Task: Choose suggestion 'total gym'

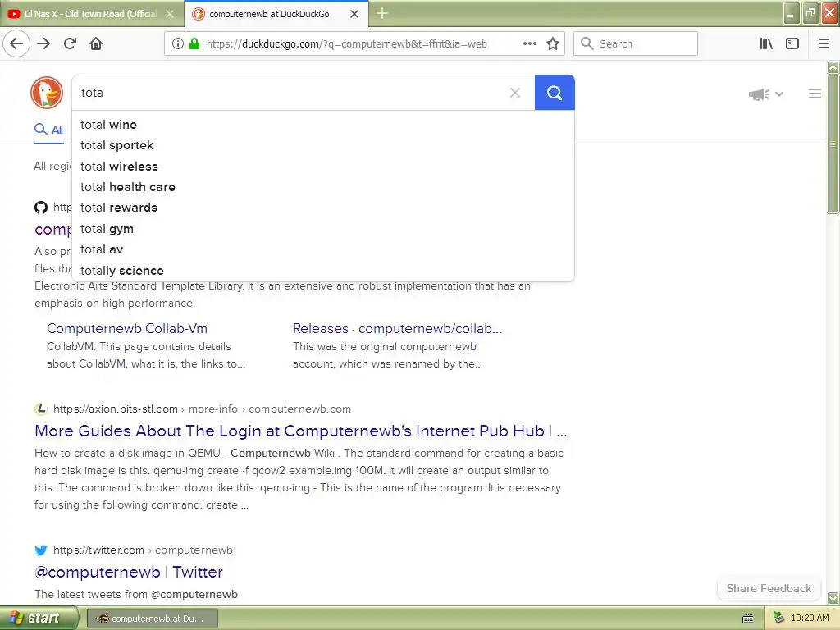Action: pos(323,229)
